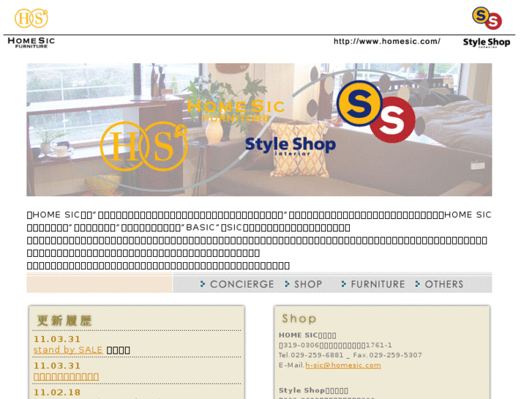Click the first 11.03.31 date entry
The width and height of the screenshot is (532, 399).
57,339
